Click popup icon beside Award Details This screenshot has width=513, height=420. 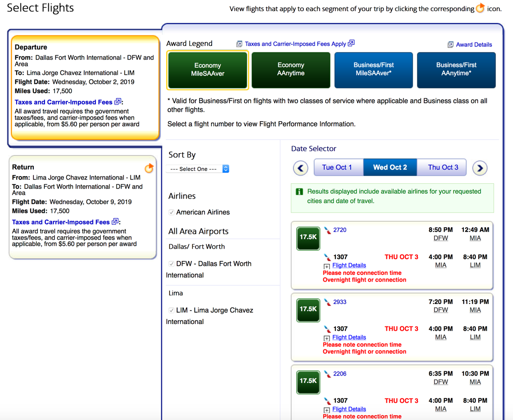(x=450, y=45)
